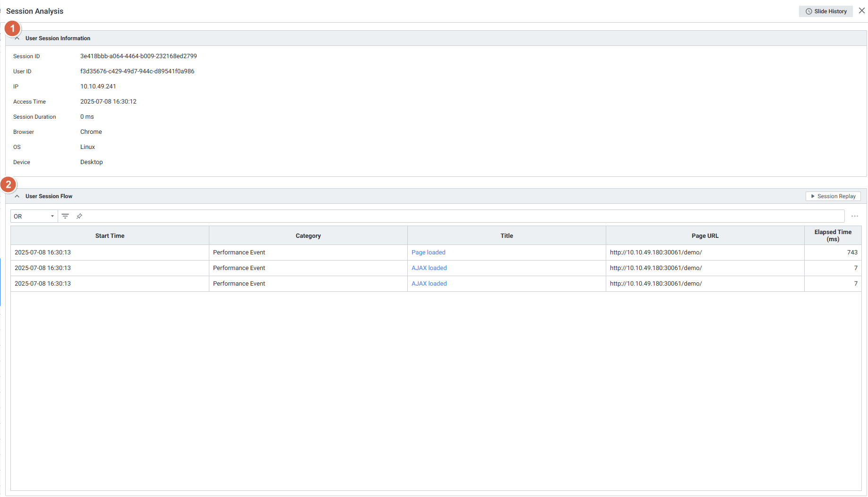Select the Session ID value text
The height and width of the screenshot is (497, 868).
coord(138,56)
